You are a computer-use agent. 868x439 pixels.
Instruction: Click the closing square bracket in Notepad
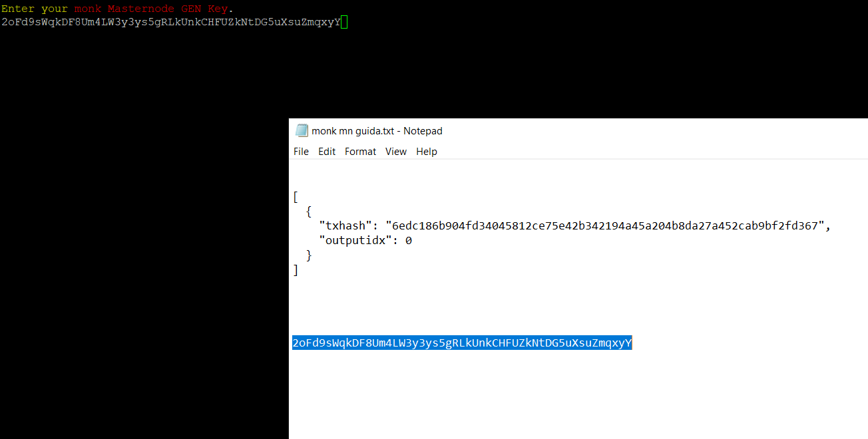pyautogui.click(x=296, y=270)
